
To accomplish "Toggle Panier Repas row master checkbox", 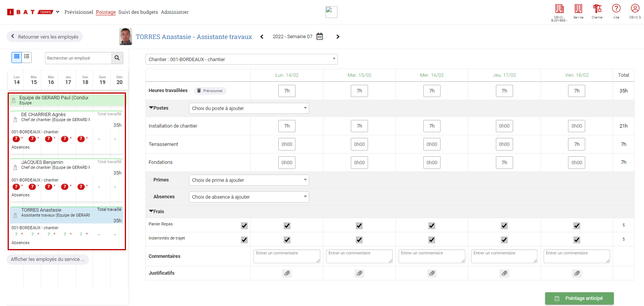I will click(244, 226).
